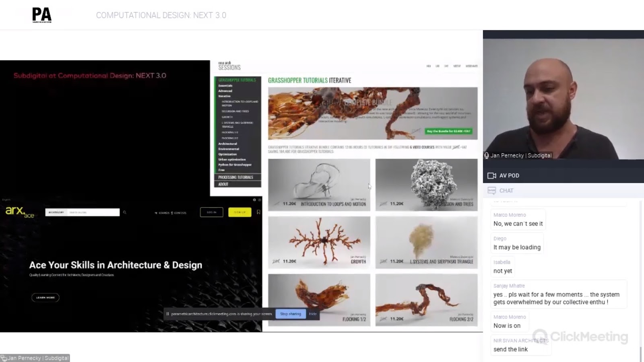Open Flocking 1/2 sidebar link
The image size is (644, 362).
pos(230,132)
